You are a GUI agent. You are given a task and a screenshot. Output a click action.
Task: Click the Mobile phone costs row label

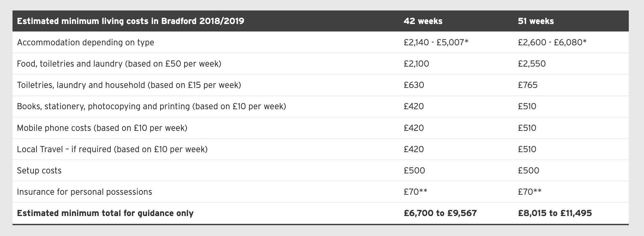[x=102, y=128]
